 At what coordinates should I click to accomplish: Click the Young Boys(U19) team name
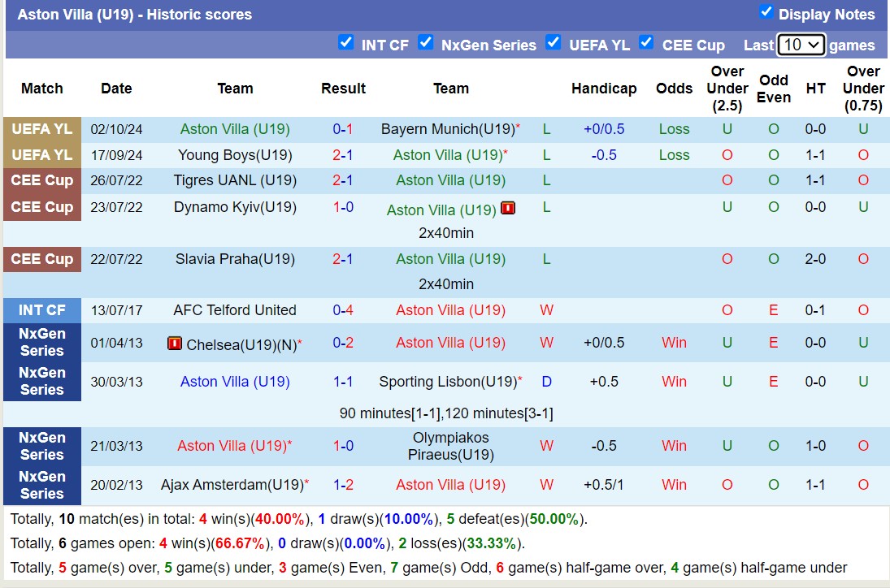(235, 154)
